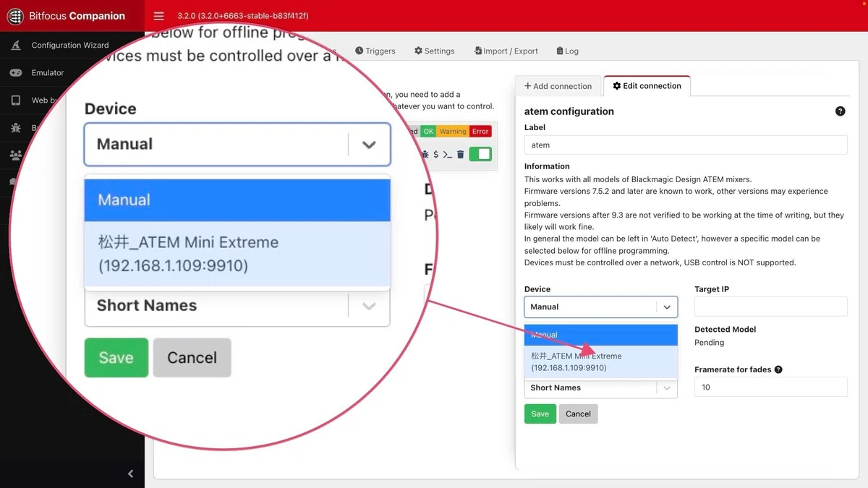Click the dollar variables icon in connection row
The image size is (868, 488).
coord(436,154)
